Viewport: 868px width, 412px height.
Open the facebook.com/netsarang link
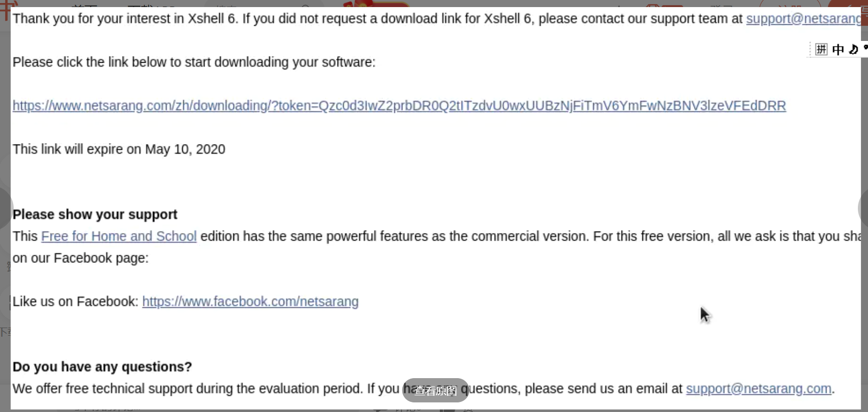(x=251, y=301)
